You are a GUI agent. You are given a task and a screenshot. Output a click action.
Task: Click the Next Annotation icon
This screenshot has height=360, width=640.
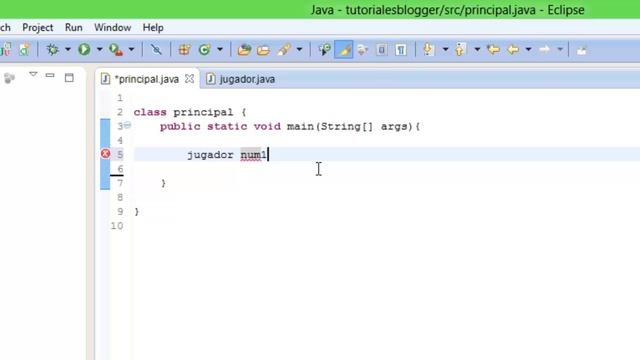tap(428, 50)
